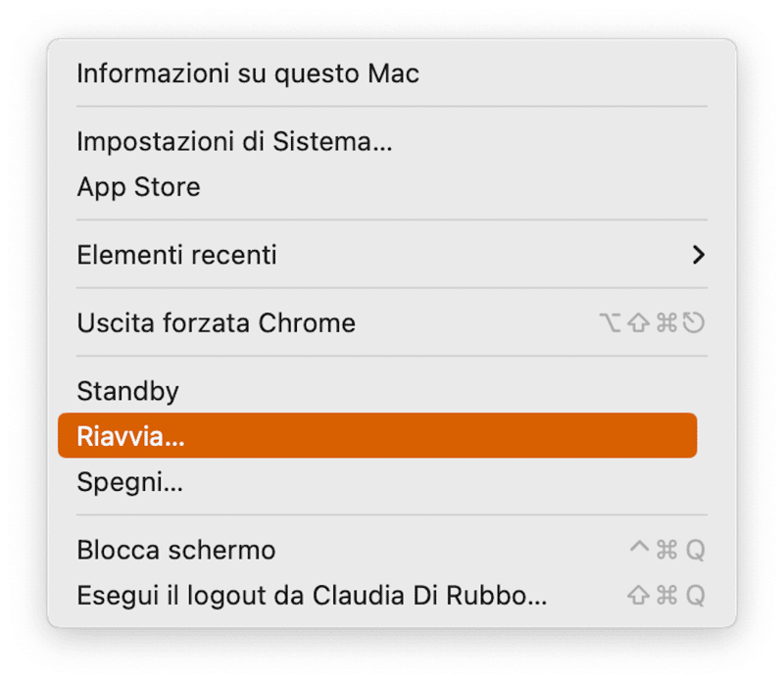
Task: Click the Control caret symbol beside Blocca schermo
Action: coord(639,549)
